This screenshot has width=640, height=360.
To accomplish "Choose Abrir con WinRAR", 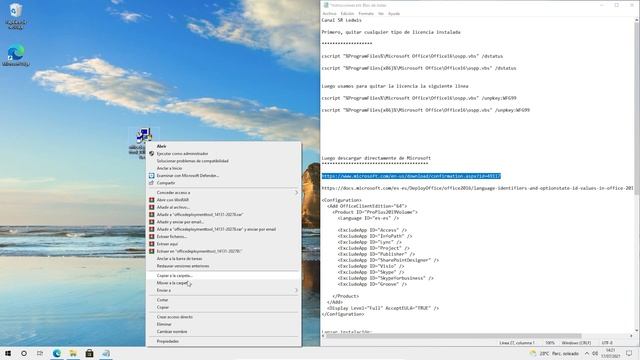I will click(173, 200).
